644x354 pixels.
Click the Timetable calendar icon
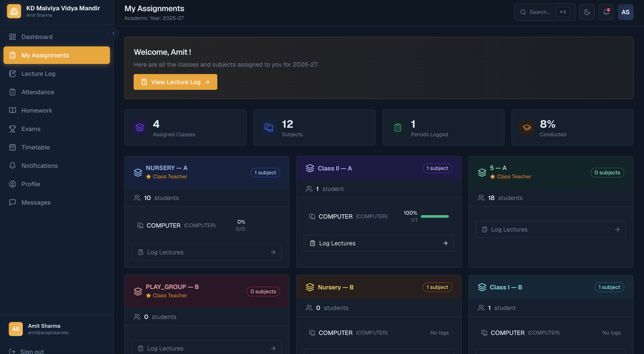[x=12, y=147]
